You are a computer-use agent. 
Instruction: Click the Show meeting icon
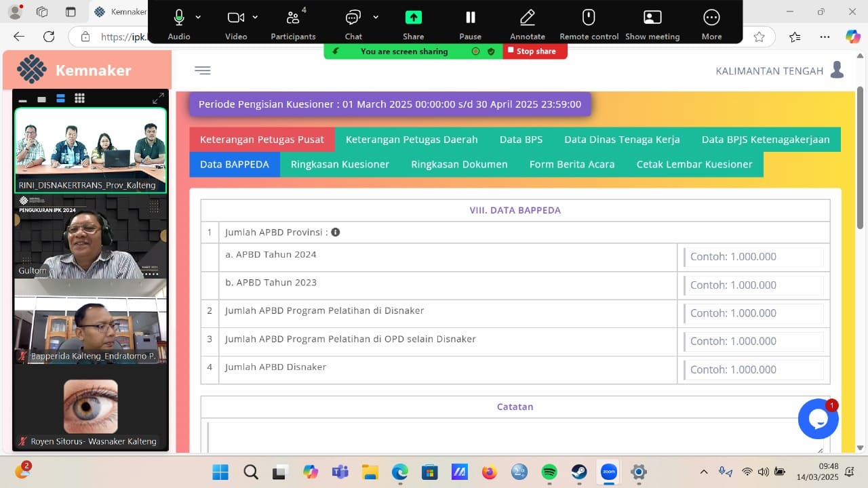point(652,18)
